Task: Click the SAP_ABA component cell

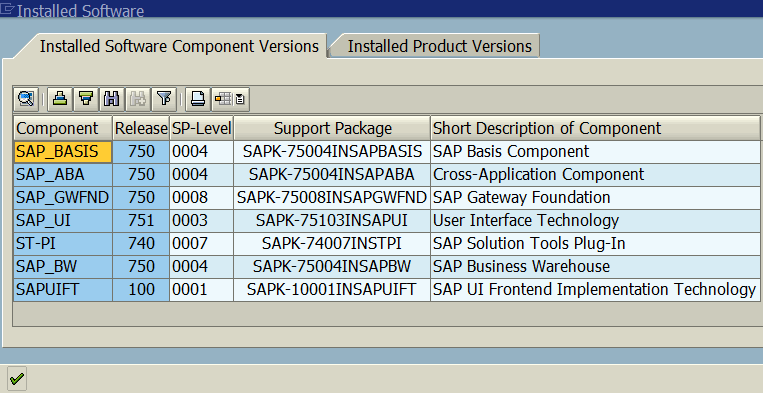Action: [63, 174]
